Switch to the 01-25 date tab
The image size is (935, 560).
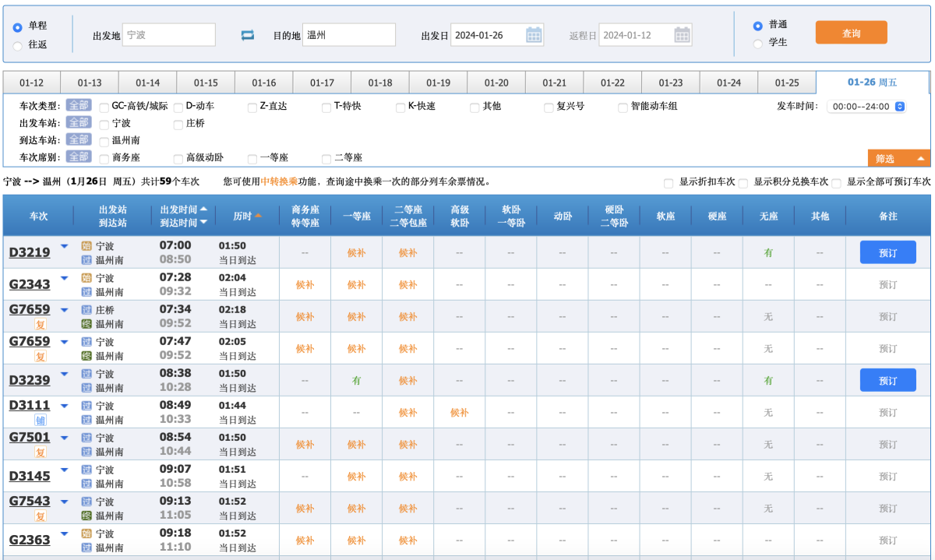[787, 83]
